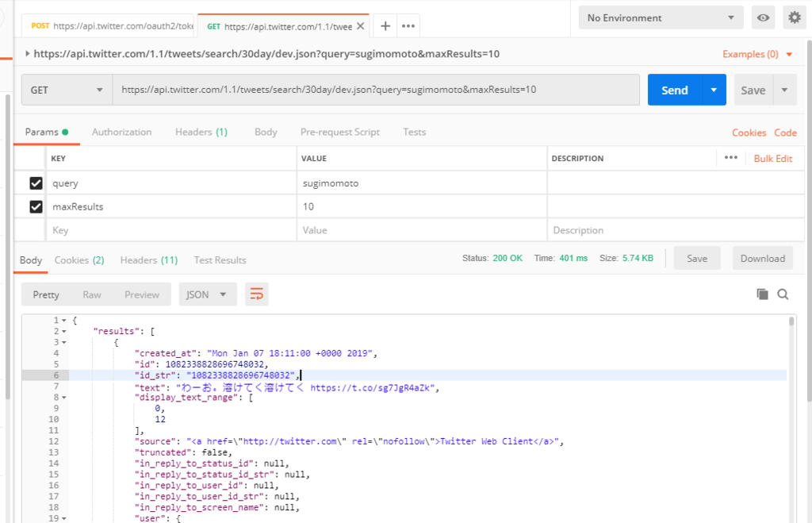Download the response

(763, 258)
